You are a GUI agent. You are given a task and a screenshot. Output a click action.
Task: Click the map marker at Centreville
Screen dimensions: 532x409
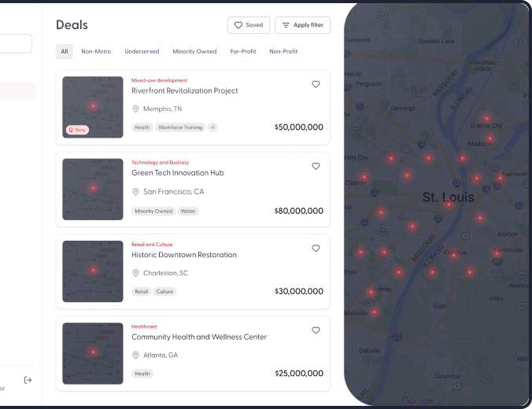pos(497,253)
